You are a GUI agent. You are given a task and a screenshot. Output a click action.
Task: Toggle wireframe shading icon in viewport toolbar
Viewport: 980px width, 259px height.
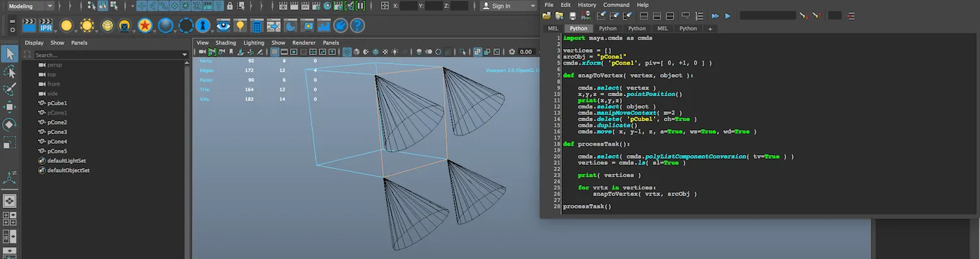[347, 52]
